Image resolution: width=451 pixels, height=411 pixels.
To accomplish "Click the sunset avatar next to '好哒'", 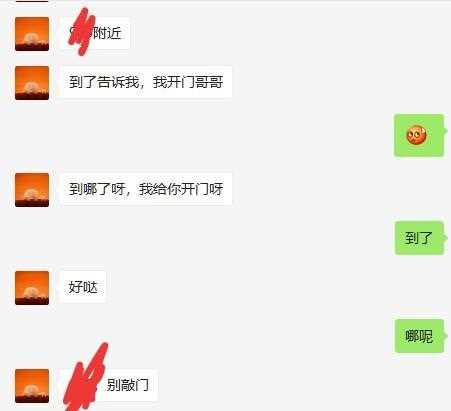I will (x=32, y=288).
